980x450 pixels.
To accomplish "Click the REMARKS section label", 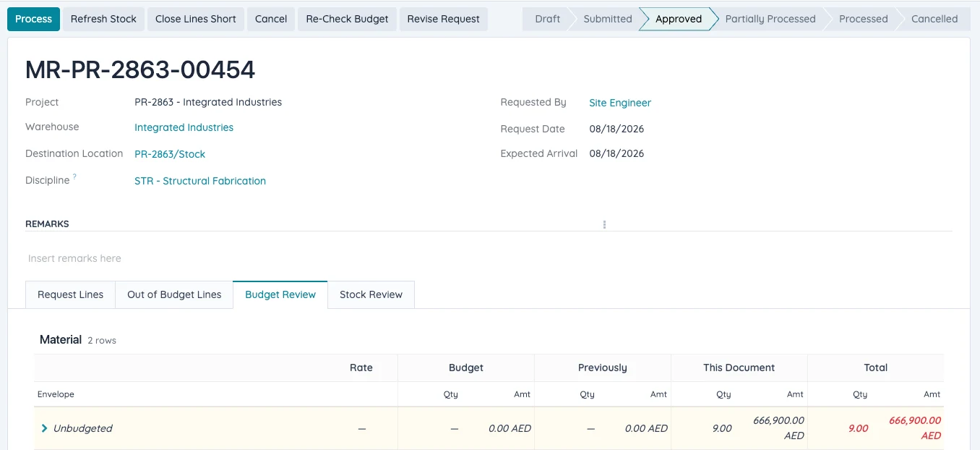I will 47,224.
